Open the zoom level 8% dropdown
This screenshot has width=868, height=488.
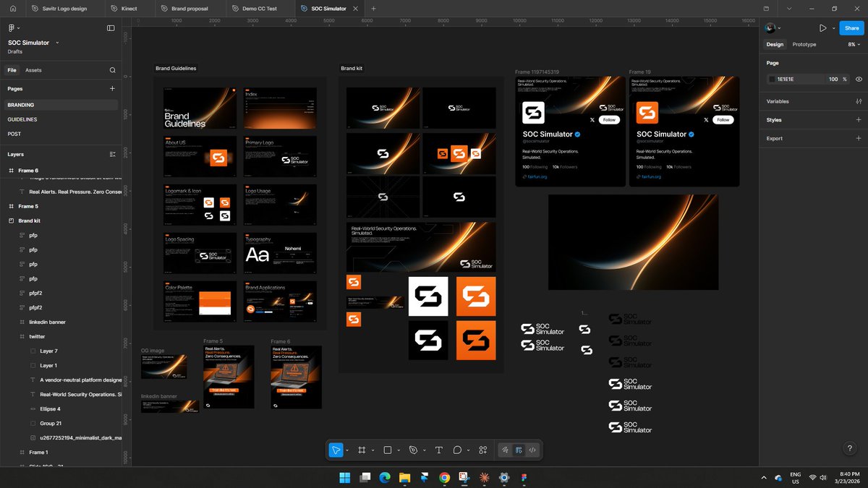click(855, 45)
